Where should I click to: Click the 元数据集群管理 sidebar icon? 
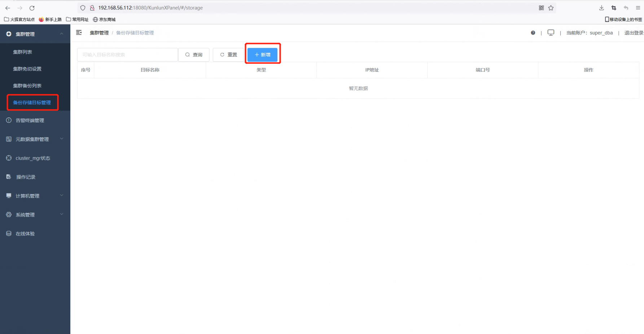click(9, 139)
